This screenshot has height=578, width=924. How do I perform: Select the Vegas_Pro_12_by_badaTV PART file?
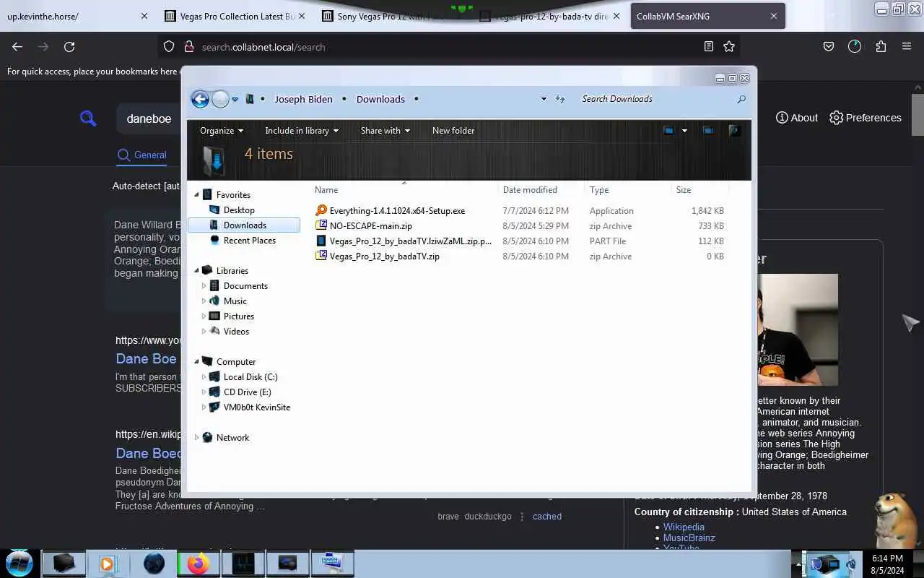coord(410,241)
